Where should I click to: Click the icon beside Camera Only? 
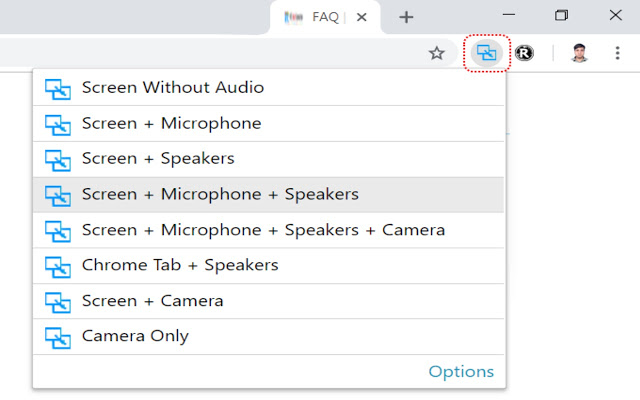[x=59, y=337]
